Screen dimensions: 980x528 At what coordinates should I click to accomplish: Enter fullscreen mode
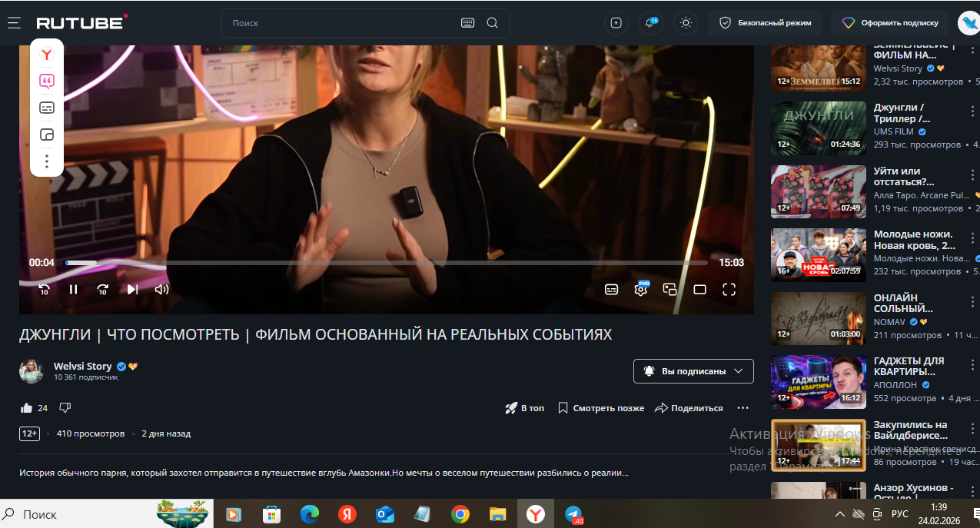(729, 290)
